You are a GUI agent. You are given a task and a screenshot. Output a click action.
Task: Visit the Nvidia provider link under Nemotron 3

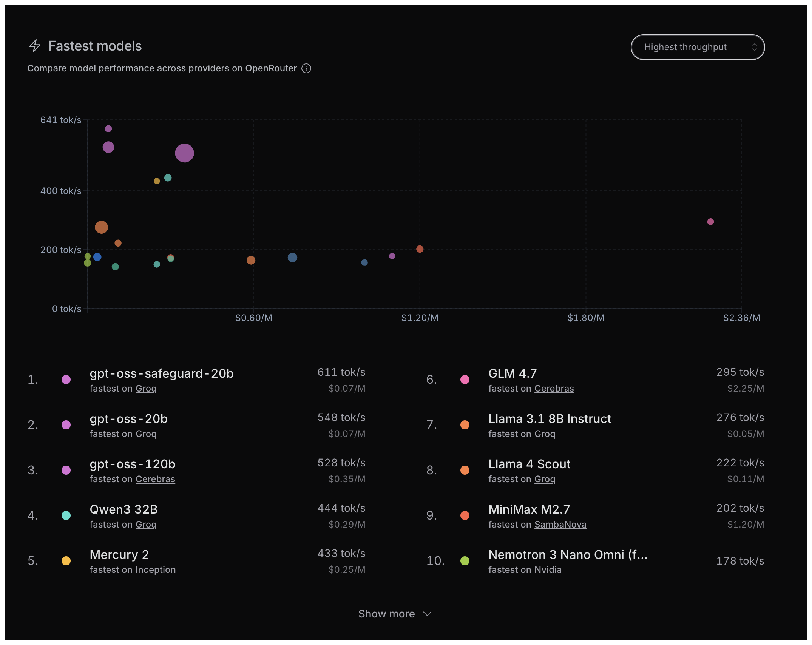[x=548, y=570]
